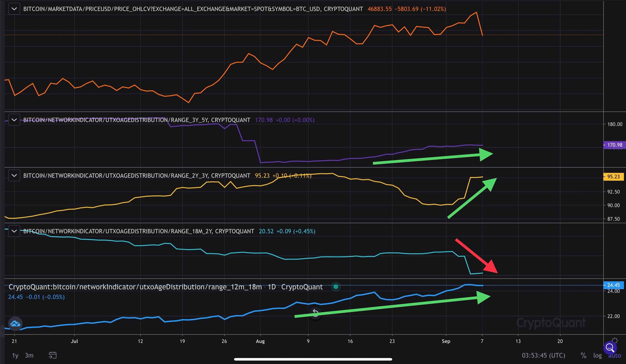Click the purple magnifier search icon

coord(610,348)
